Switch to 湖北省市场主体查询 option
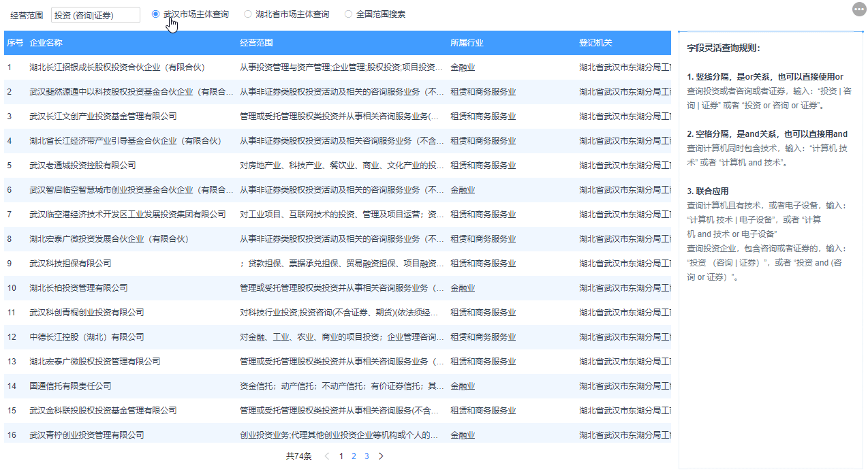This screenshot has height=472, width=868. (x=247, y=12)
